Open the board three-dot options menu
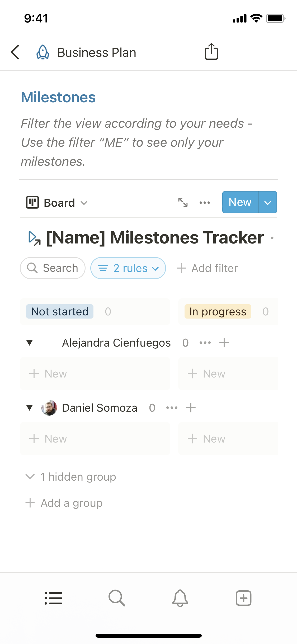 (205, 203)
